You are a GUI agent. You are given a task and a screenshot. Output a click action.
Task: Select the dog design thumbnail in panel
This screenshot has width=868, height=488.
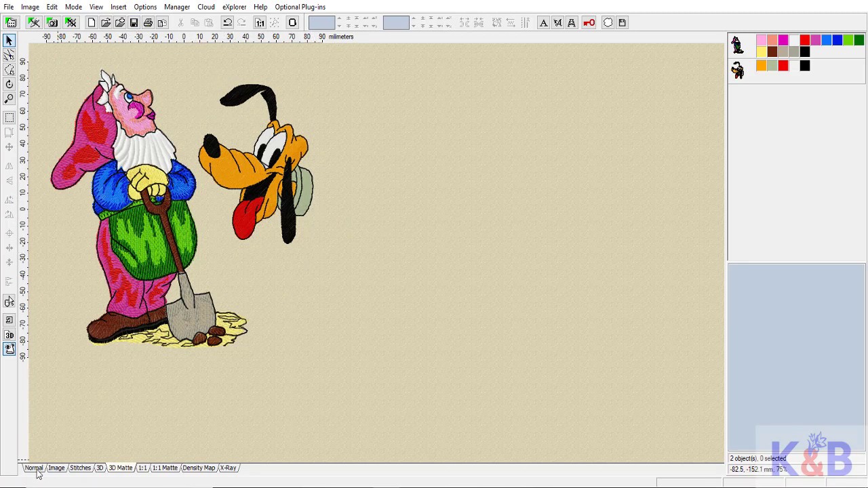(x=738, y=70)
